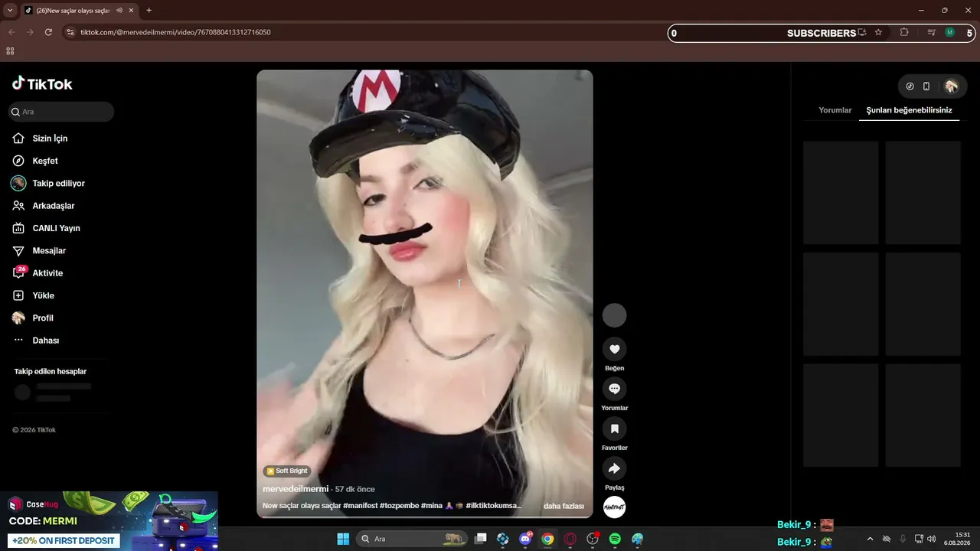Click the tune icon in address bar
Viewport: 980px width, 551px height.
pyautogui.click(x=70, y=32)
